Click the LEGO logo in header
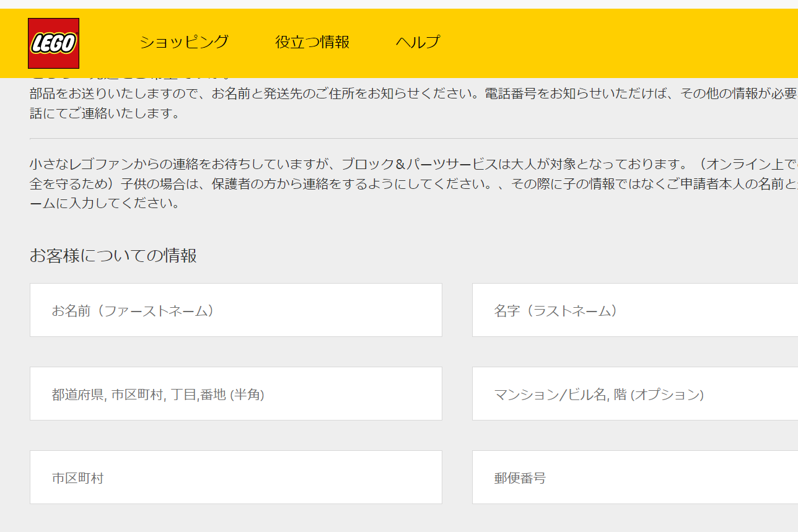Image resolution: width=798 pixels, height=532 pixels. point(53,43)
